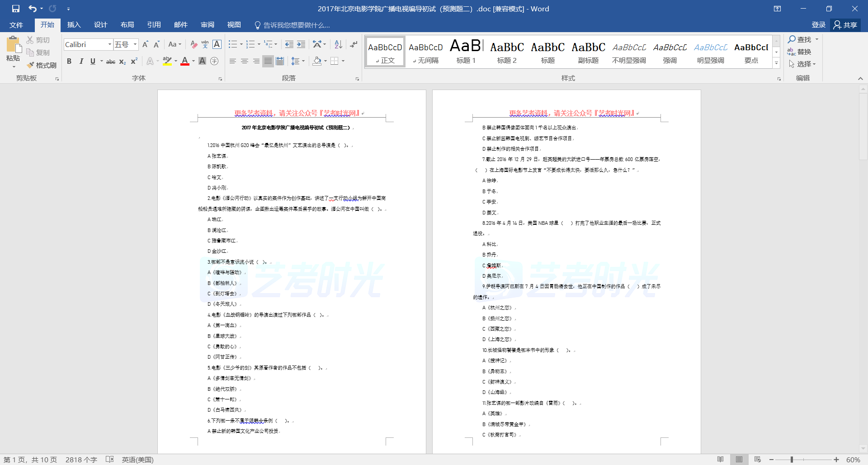
Task: Click the 共享 share button
Action: [x=845, y=25]
